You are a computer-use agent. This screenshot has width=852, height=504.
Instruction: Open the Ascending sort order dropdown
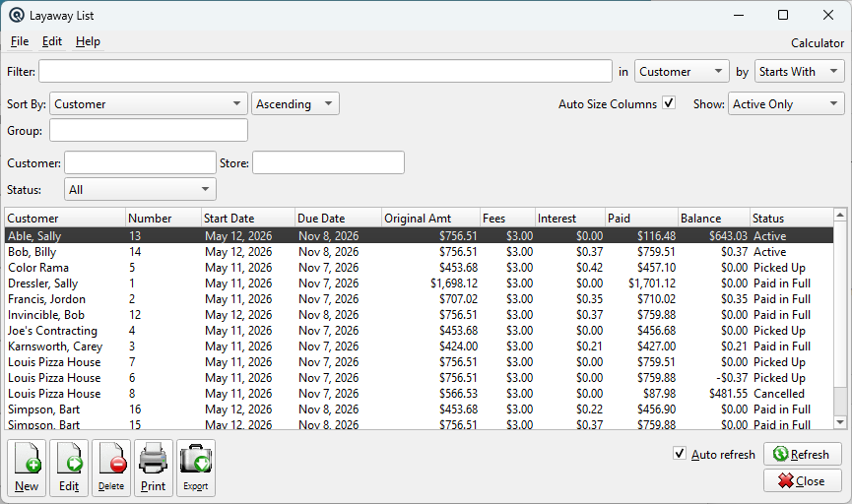(295, 103)
